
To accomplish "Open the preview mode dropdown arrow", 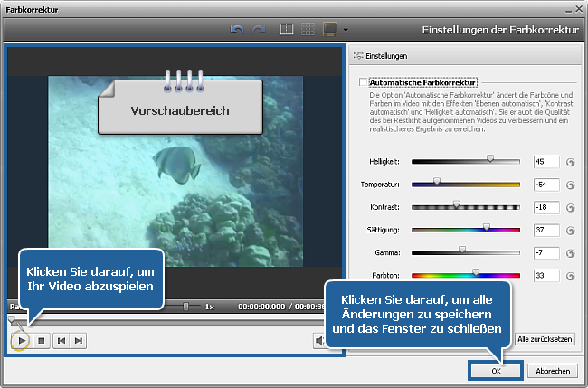I will [x=346, y=31].
